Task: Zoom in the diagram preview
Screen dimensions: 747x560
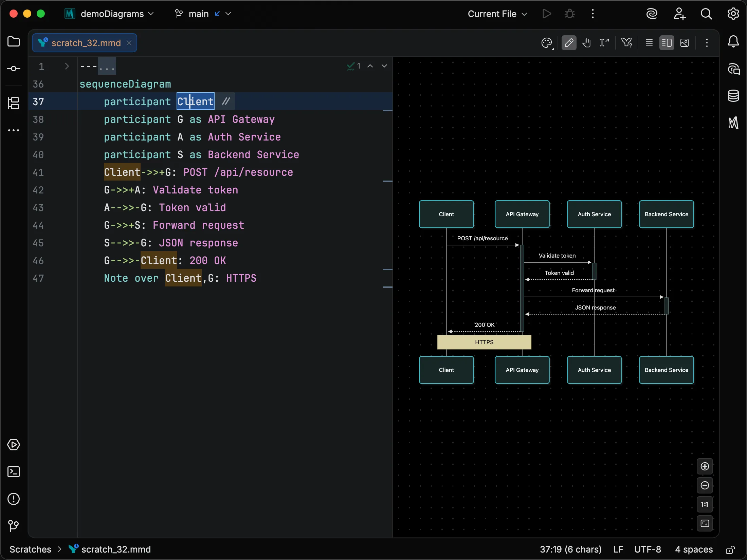Action: coord(705,466)
